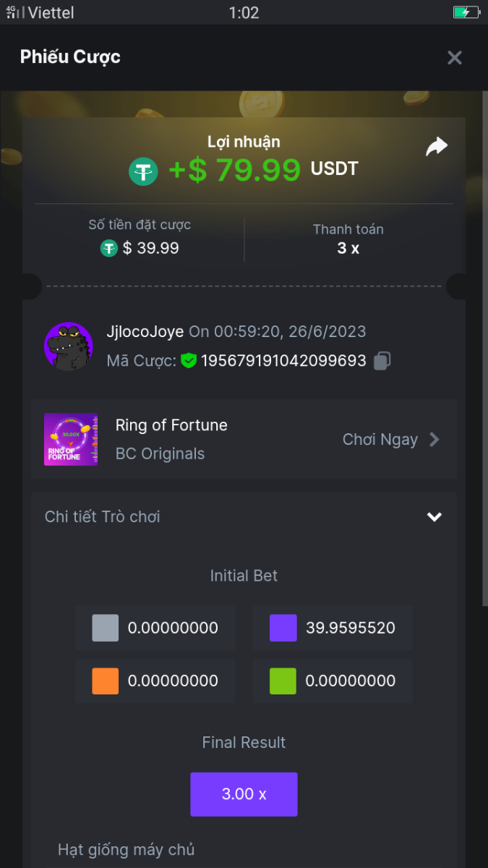Select the gray color swatch
488x868 pixels.
[106, 628]
